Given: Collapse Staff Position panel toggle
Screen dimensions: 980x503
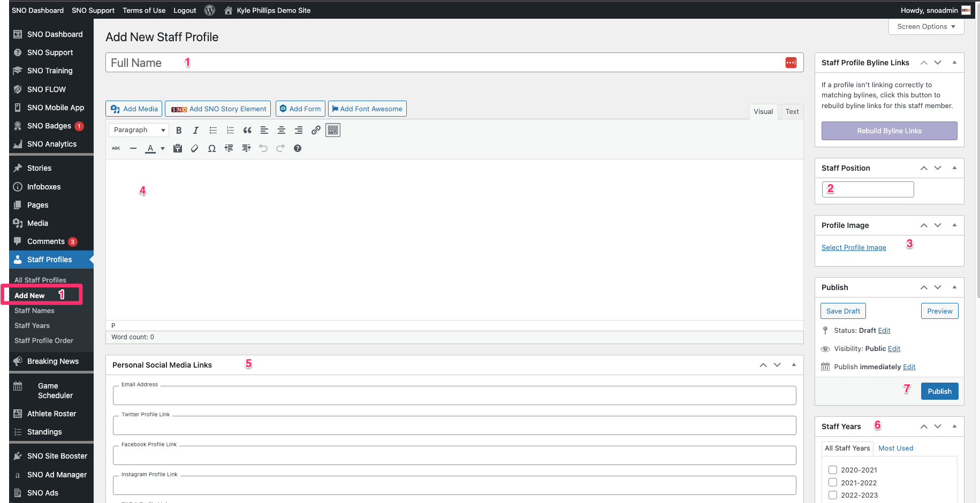Looking at the screenshot, I should [x=954, y=168].
